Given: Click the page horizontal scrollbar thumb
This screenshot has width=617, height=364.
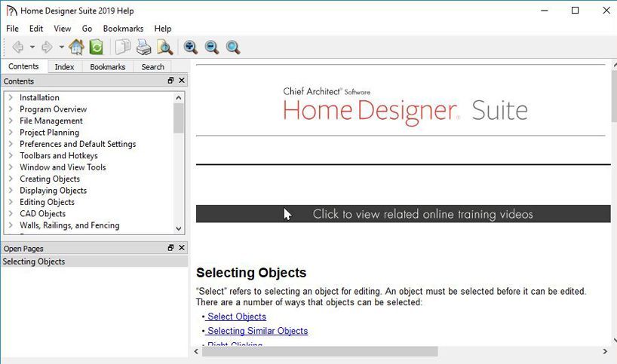Looking at the screenshot, I should tap(320, 351).
